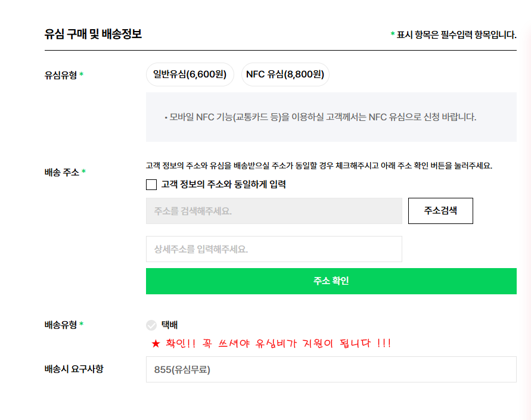Choose the NFC 유심(8,800원) option
This screenshot has width=531, height=420.
tap(285, 74)
